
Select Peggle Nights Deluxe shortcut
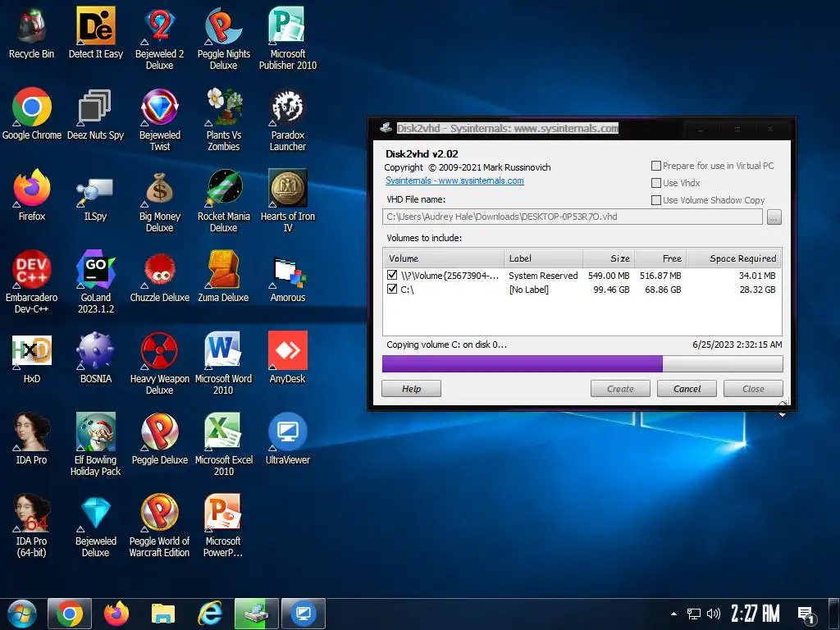[x=223, y=38]
